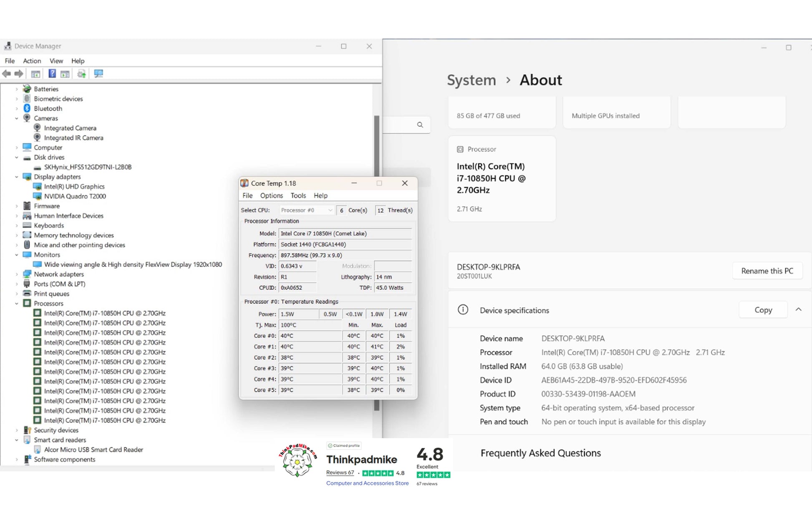Collapse the Processors tree node
This screenshot has height=510, width=812.
coord(17,304)
